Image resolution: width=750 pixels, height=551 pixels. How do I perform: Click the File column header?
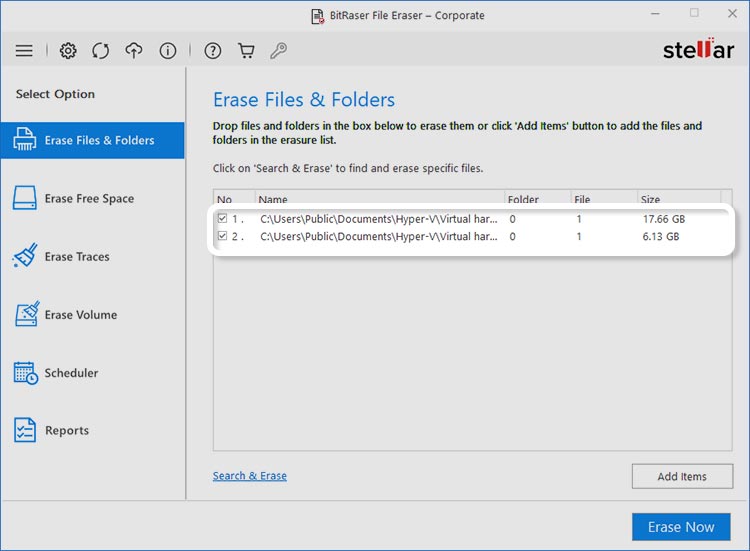tap(604, 199)
